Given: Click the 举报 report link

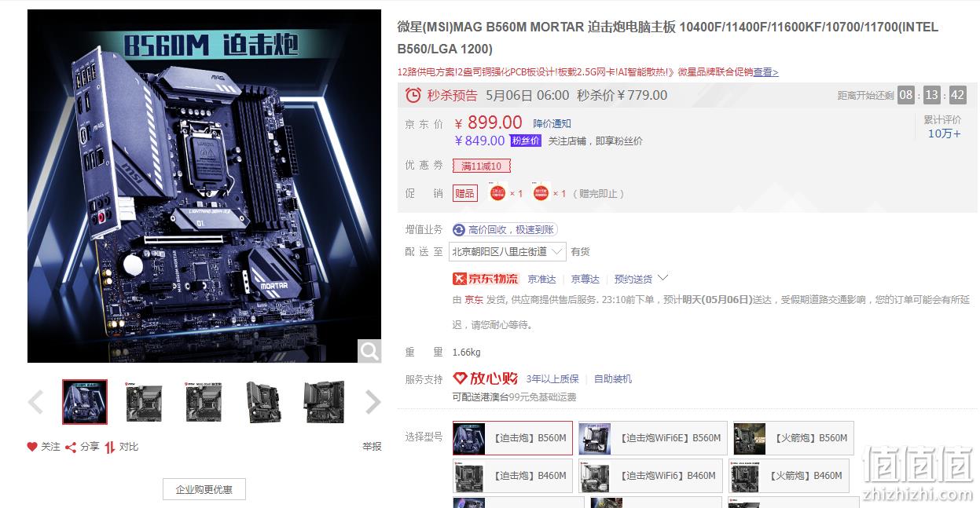Looking at the screenshot, I should click(372, 447).
